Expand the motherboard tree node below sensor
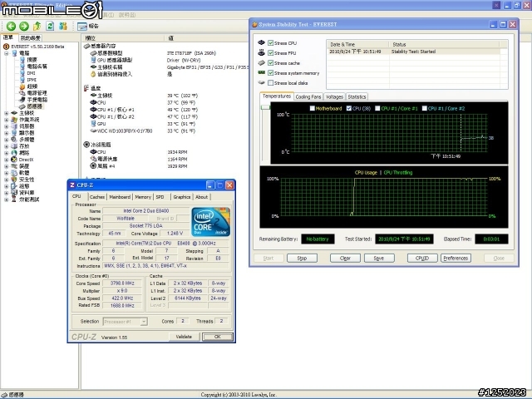 [6, 113]
